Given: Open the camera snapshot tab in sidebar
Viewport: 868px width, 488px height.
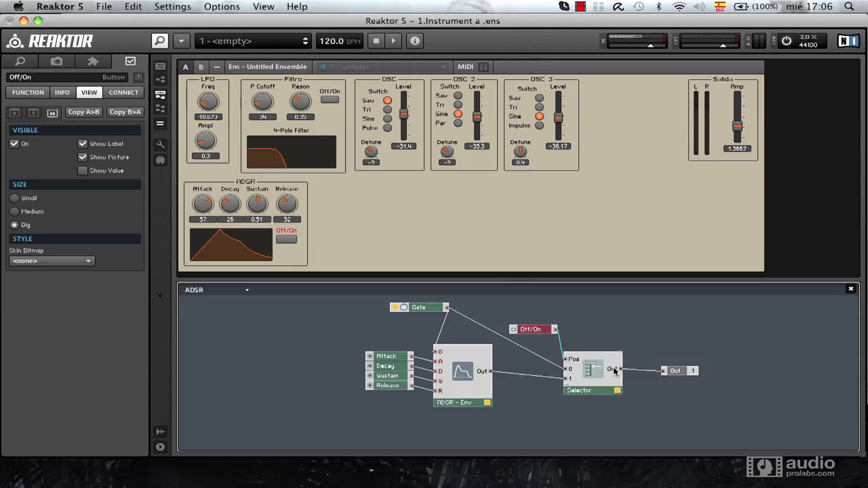Looking at the screenshot, I should tap(56, 61).
